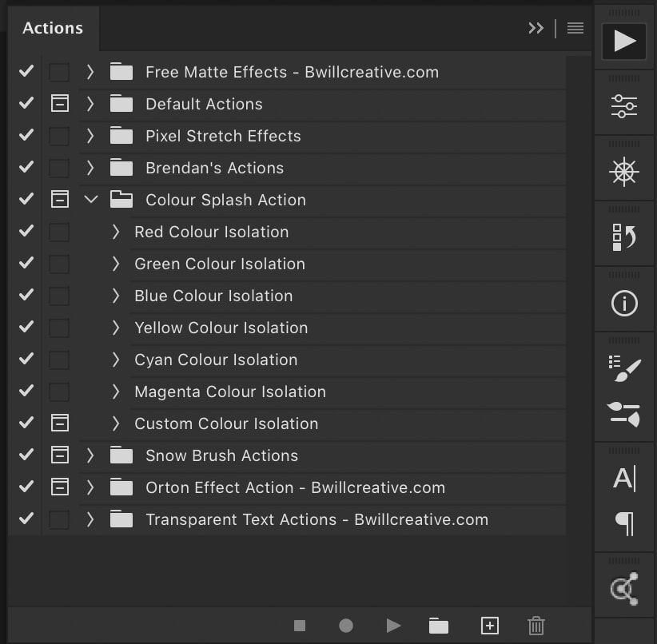Open the Navigator ship wheel panel icon
Image resolution: width=657 pixels, height=644 pixels.
click(623, 172)
